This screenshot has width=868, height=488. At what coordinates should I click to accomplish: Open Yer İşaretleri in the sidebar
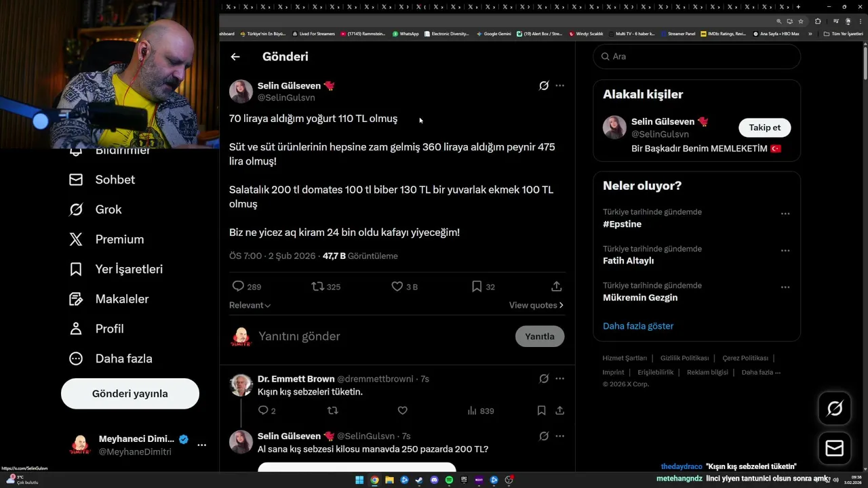click(x=116, y=269)
